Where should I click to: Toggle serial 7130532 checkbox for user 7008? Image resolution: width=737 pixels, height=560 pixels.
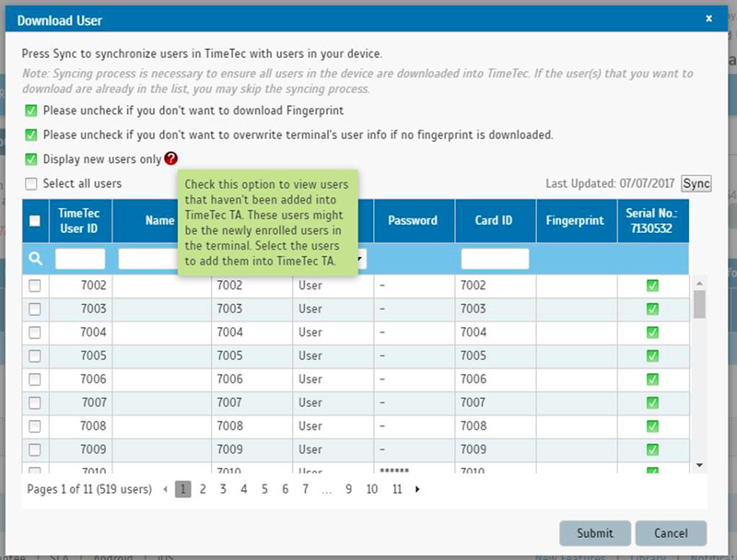pos(652,426)
